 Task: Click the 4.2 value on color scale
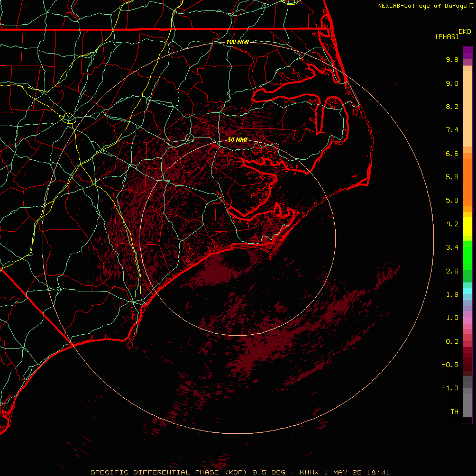pyautogui.click(x=452, y=224)
